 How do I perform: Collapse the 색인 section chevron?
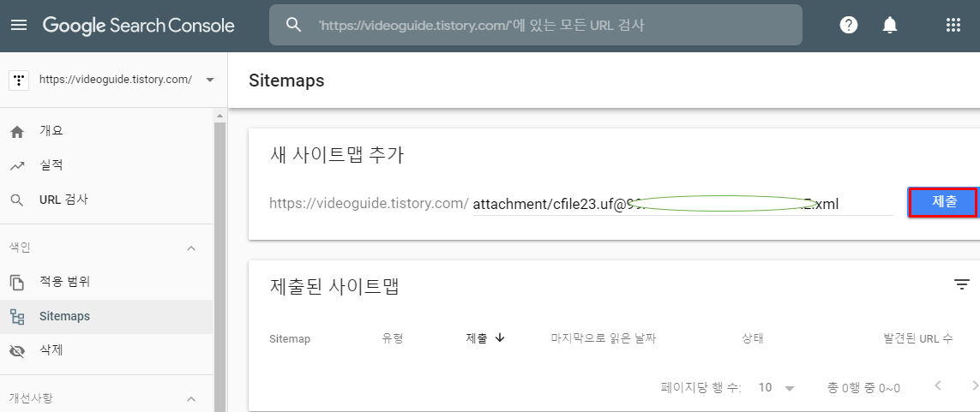pyautogui.click(x=192, y=248)
